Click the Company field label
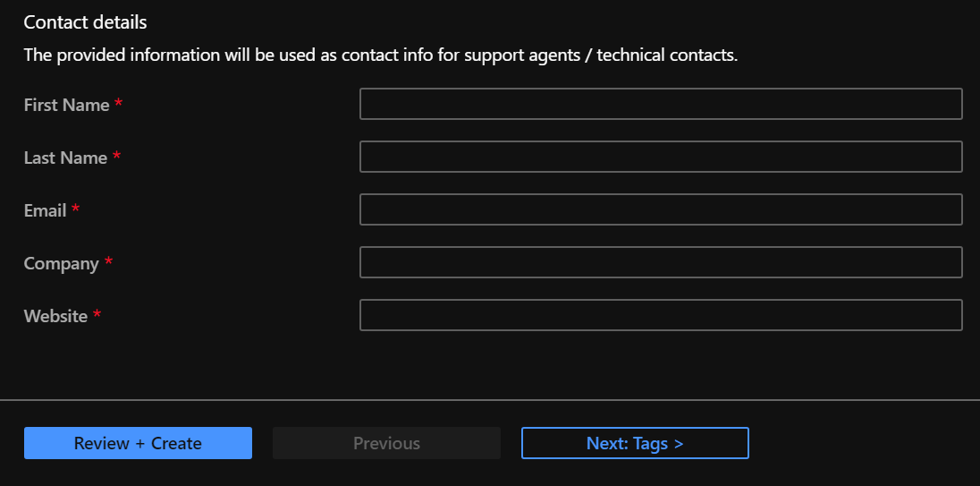This screenshot has height=486, width=980. point(61,264)
